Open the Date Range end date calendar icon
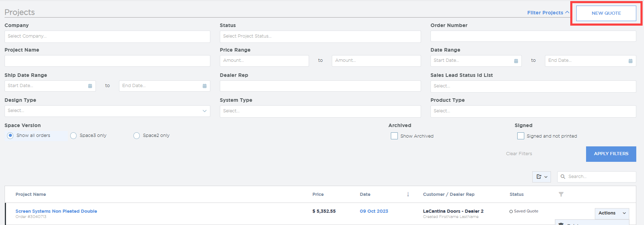This screenshot has height=225, width=644. pos(630,61)
